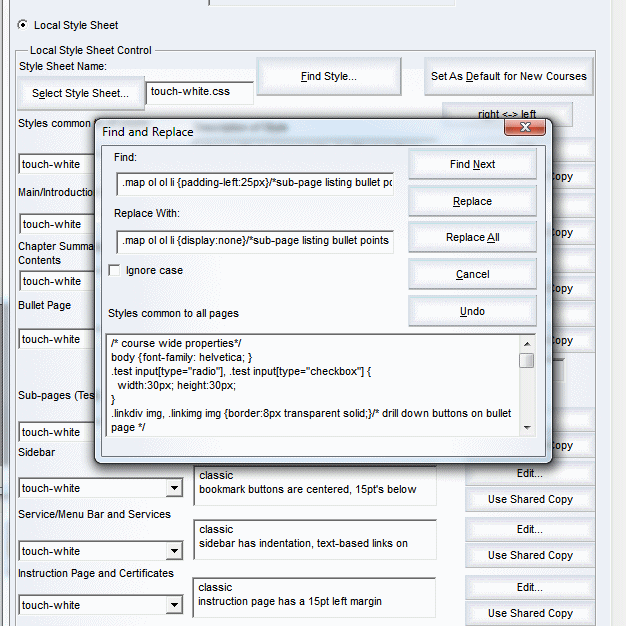Click Use Shared Copy beside sidebar indentation description
The height and width of the screenshot is (626, 626).
coord(529,555)
